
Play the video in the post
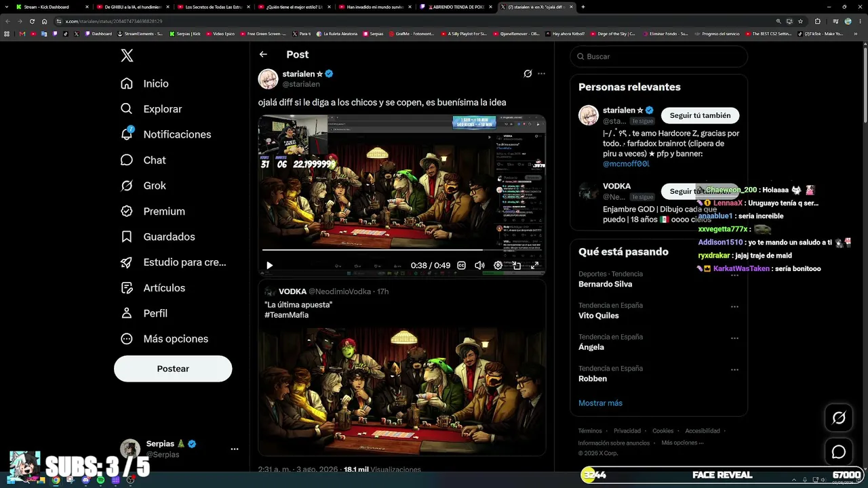click(x=269, y=266)
